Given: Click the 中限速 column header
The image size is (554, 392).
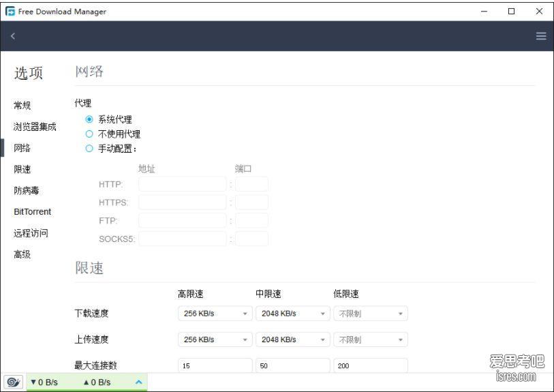Looking at the screenshot, I should [268, 294].
